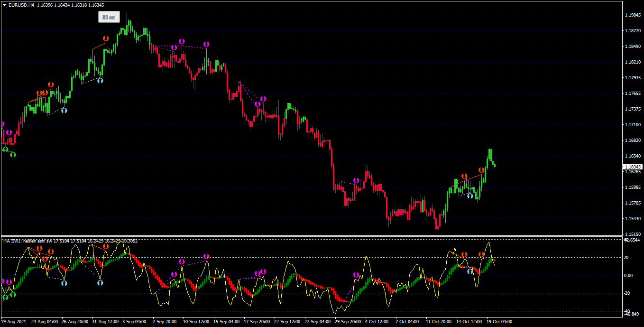The width and height of the screenshot is (644, 327).
Task: Select the lowest magenta arrow near 7 Sep in the indicator panel
Action: pos(174,274)
